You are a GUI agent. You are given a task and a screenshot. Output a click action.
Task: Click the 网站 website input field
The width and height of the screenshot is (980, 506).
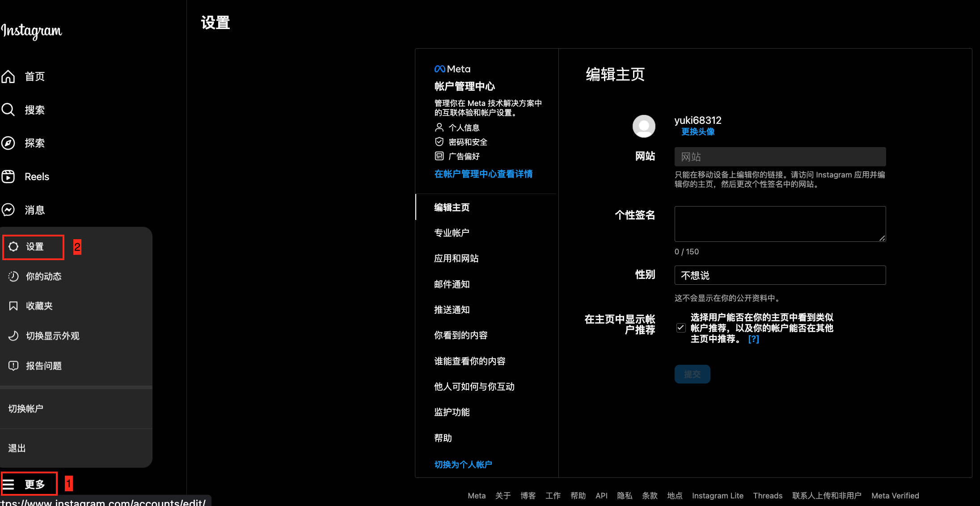click(x=780, y=156)
